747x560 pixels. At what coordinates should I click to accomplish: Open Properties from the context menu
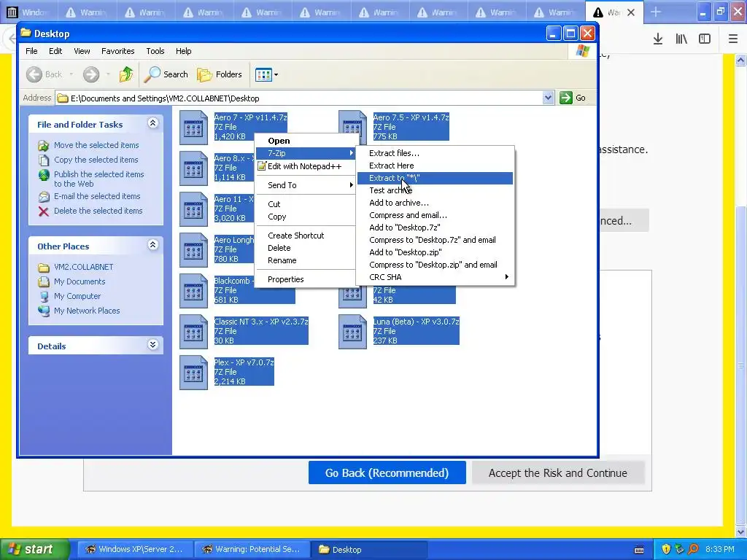(306, 279)
